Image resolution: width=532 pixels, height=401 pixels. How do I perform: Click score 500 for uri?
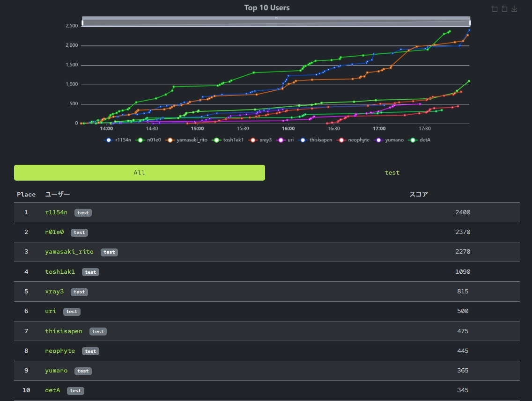(x=463, y=311)
